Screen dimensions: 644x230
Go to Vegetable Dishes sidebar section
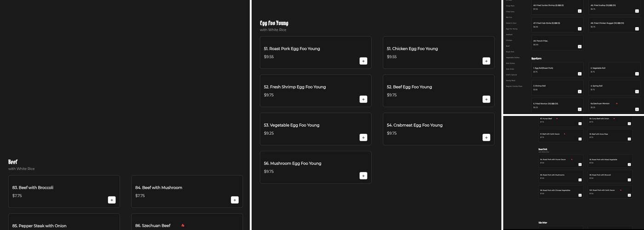pyautogui.click(x=512, y=57)
